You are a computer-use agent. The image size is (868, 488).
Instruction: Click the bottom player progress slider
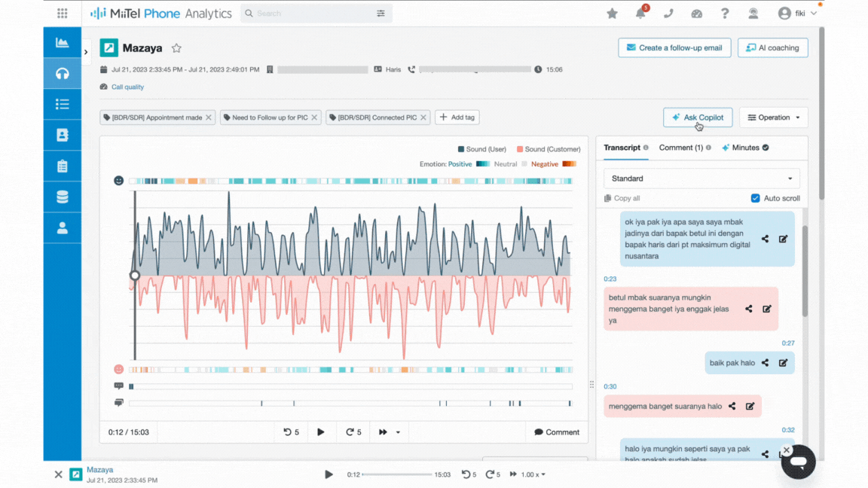(x=397, y=474)
